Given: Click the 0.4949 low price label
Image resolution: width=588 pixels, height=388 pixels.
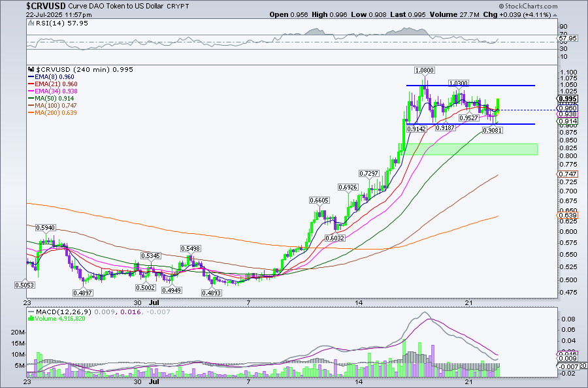Looking at the screenshot, I should click(x=172, y=290).
